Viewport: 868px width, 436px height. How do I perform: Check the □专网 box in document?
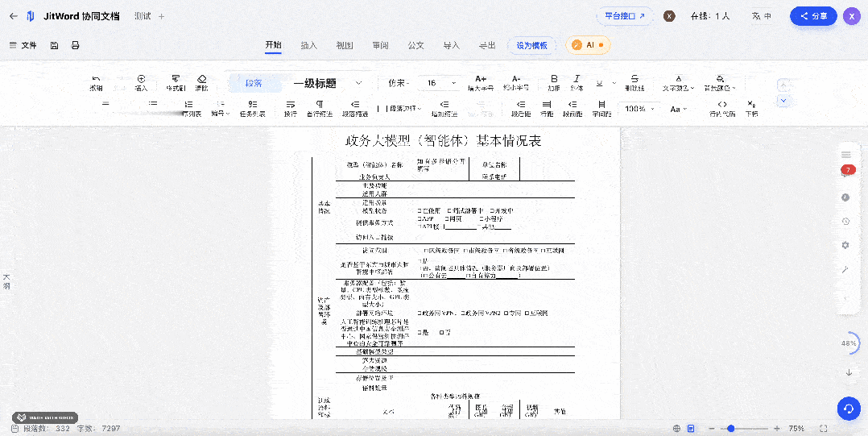(x=506, y=313)
